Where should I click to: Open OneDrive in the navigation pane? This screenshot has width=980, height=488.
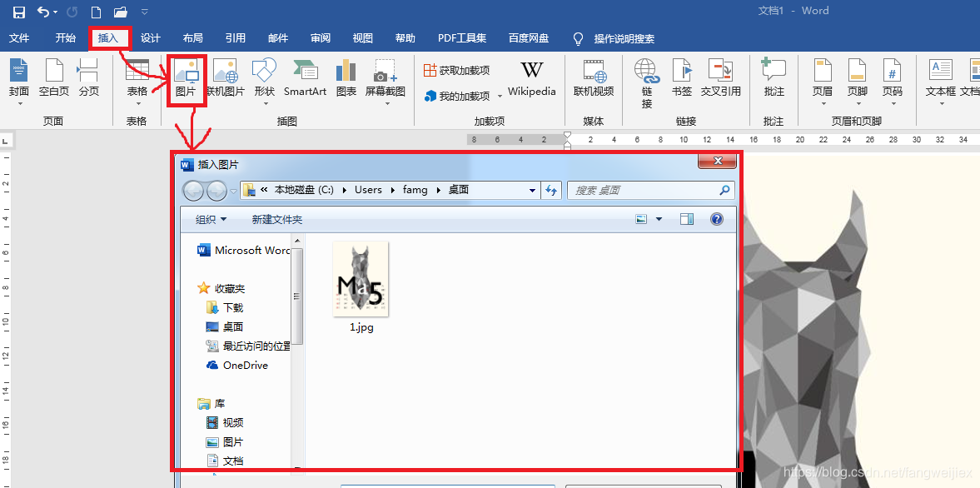point(236,365)
